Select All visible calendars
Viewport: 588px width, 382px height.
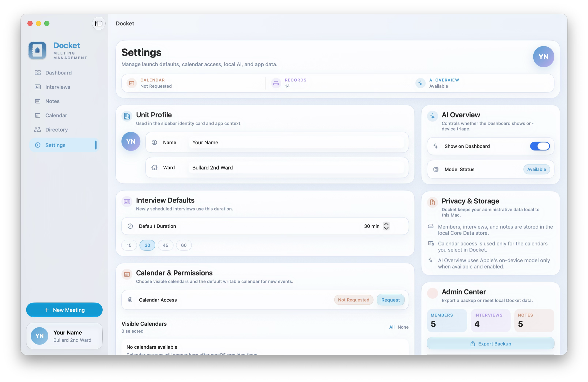pos(392,327)
